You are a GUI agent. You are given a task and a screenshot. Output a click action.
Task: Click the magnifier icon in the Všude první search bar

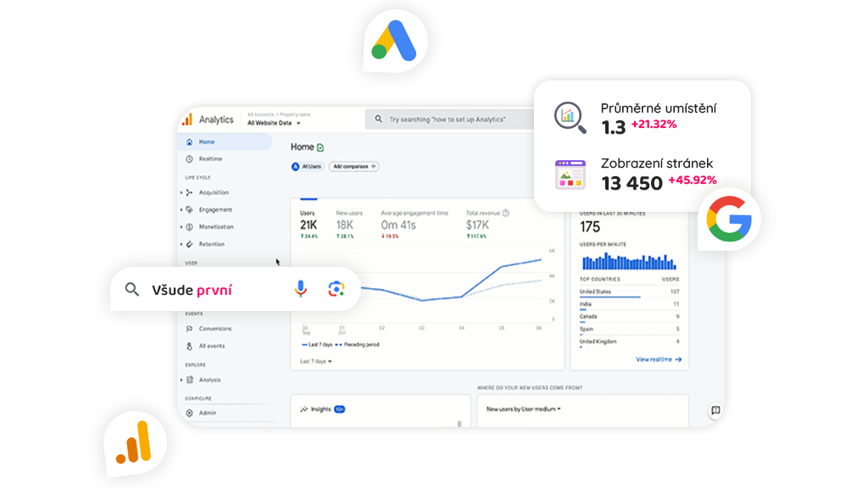(x=131, y=290)
